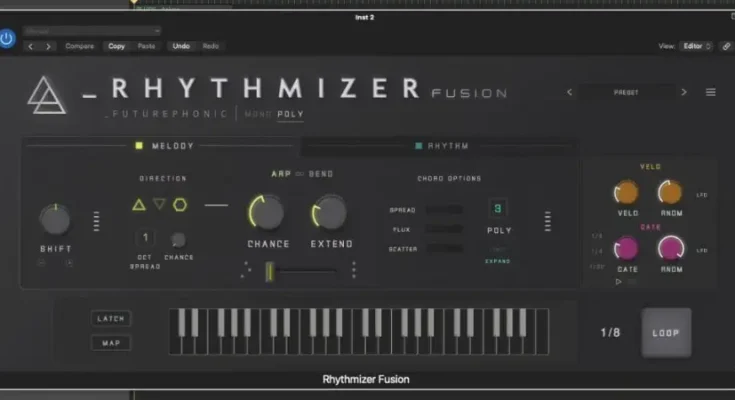Click the green Expand label under Poly
The height and width of the screenshot is (400, 735).
pyautogui.click(x=498, y=261)
